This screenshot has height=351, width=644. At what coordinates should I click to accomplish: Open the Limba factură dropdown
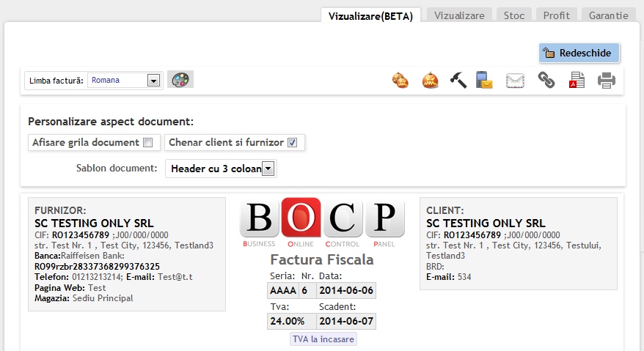click(124, 81)
